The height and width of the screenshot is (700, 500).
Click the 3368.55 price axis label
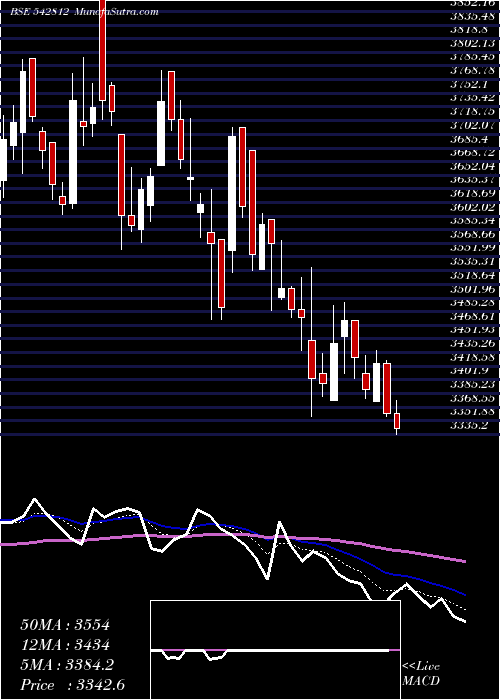tap(472, 398)
